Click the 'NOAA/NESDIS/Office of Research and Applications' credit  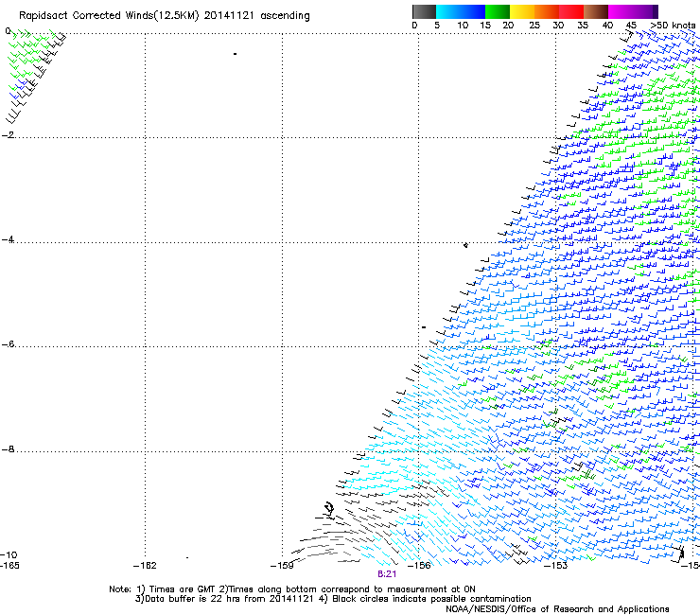coord(557,609)
